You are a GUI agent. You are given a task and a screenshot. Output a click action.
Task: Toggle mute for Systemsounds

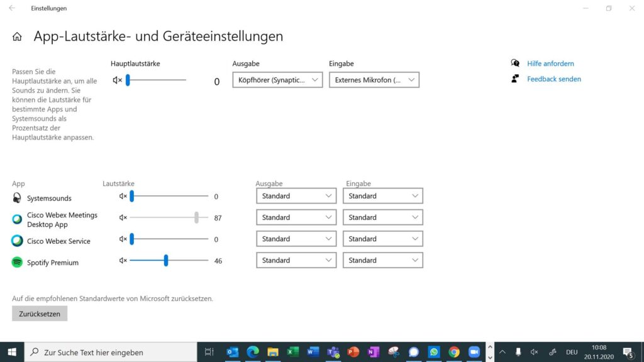[x=123, y=196]
